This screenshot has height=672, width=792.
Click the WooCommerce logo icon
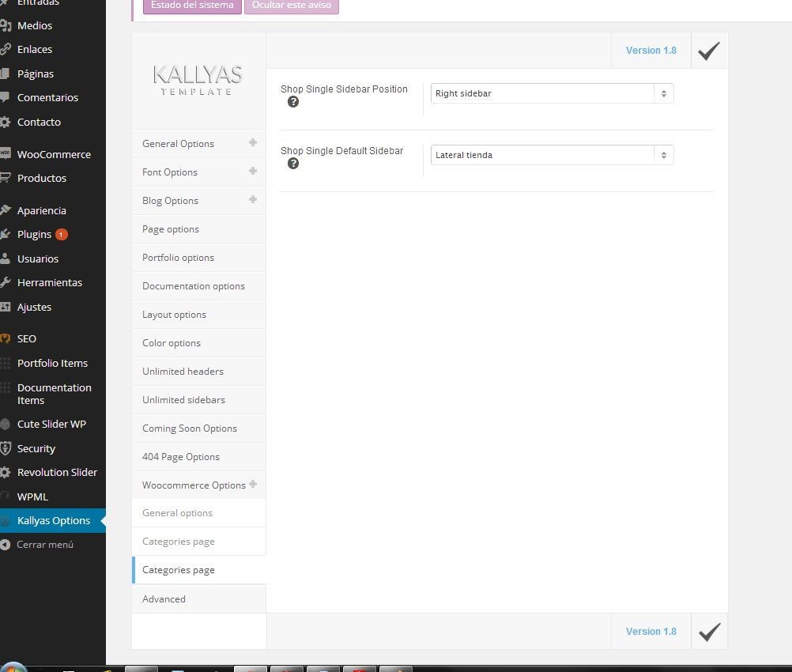(x=6, y=154)
